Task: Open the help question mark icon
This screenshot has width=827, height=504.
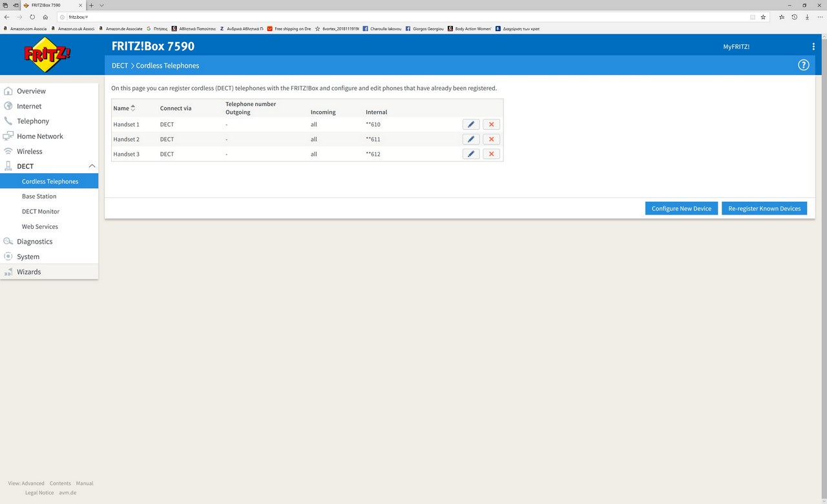Action: coord(804,65)
